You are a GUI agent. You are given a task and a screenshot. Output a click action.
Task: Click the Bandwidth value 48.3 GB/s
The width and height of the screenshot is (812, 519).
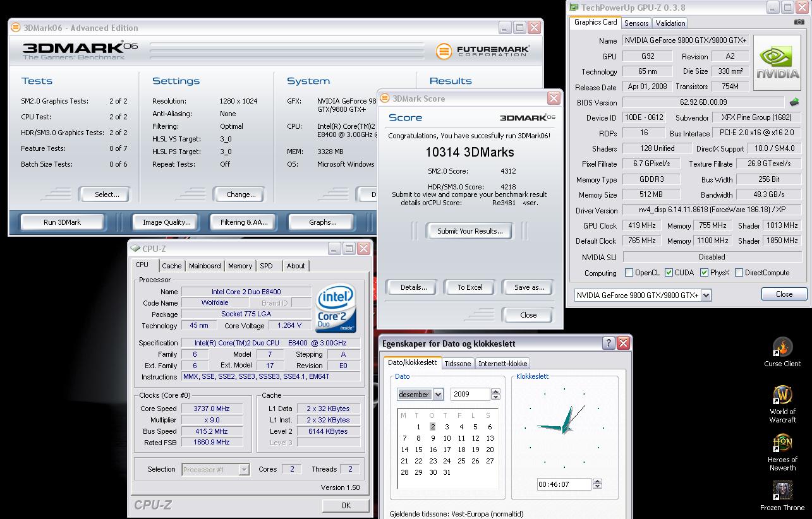coord(769,195)
